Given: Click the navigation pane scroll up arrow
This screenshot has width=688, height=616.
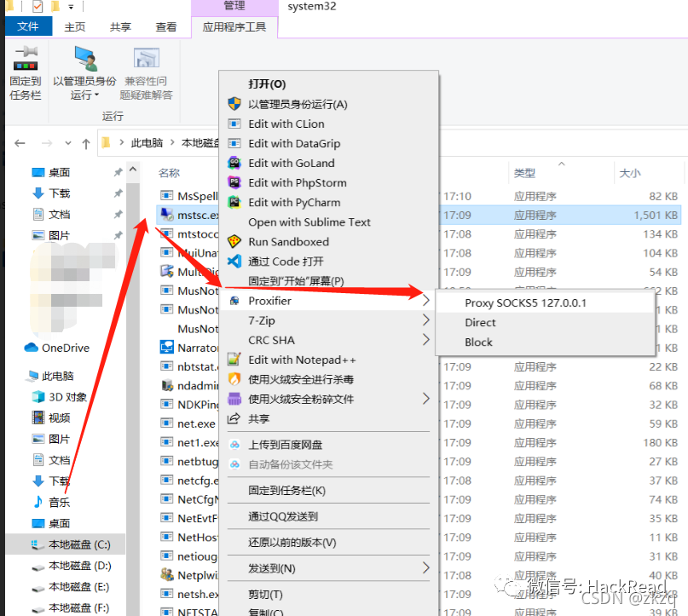Looking at the screenshot, I should click(133, 170).
